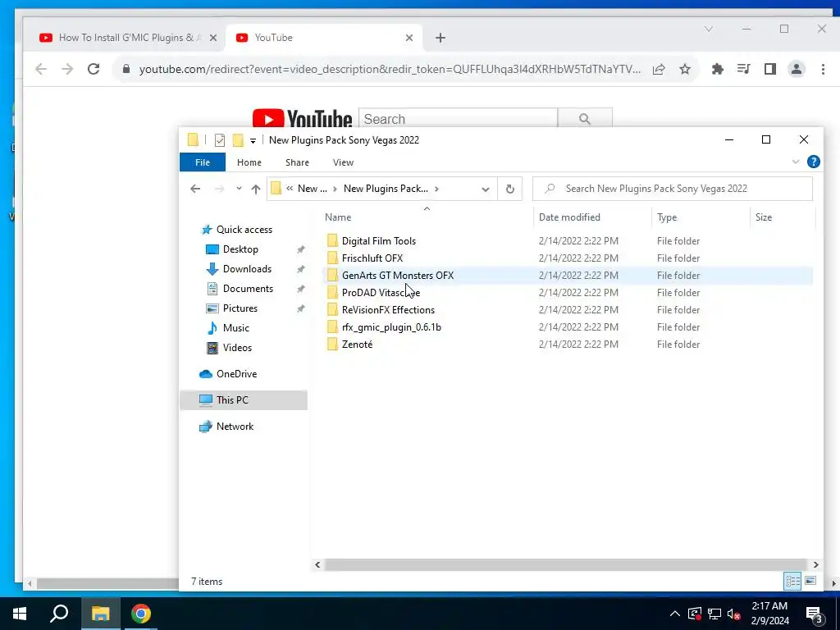Click Chrome address bar URL

pos(390,69)
